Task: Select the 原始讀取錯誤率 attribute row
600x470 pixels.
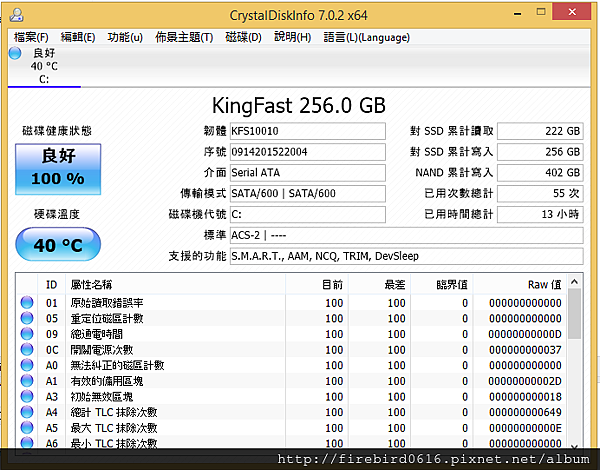Action: click(291, 303)
